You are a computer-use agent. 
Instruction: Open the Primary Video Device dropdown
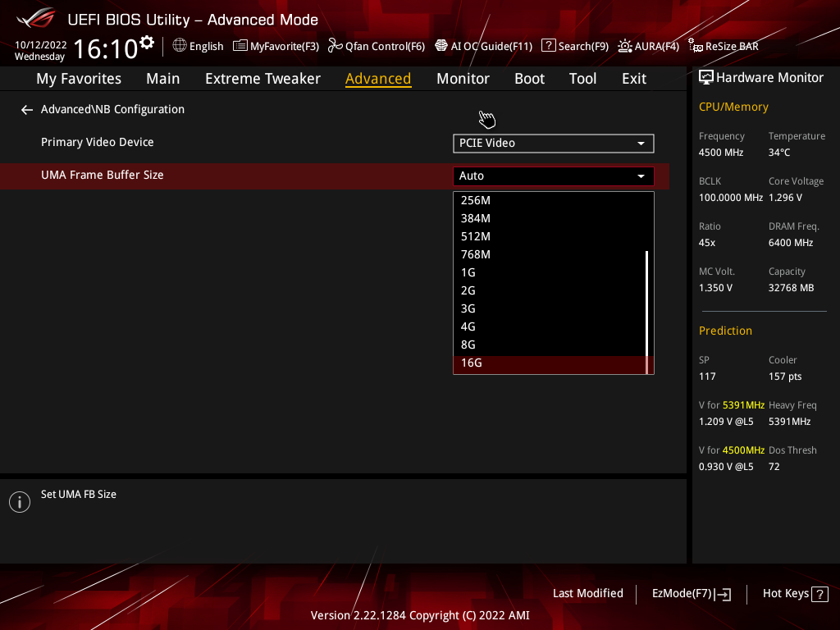pos(554,143)
